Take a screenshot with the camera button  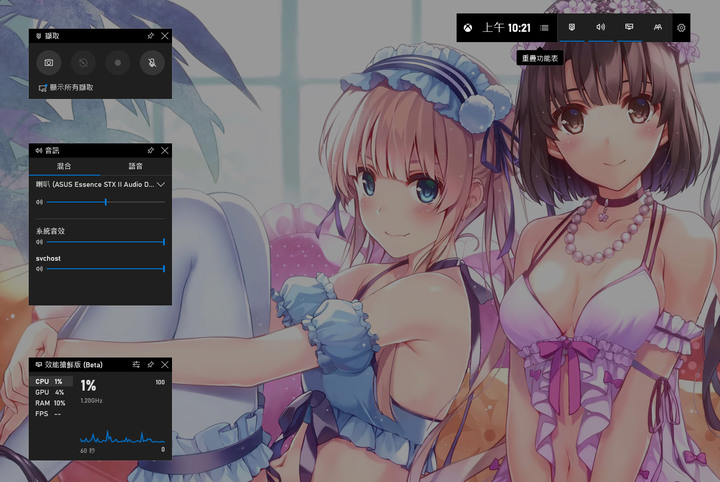[49, 62]
